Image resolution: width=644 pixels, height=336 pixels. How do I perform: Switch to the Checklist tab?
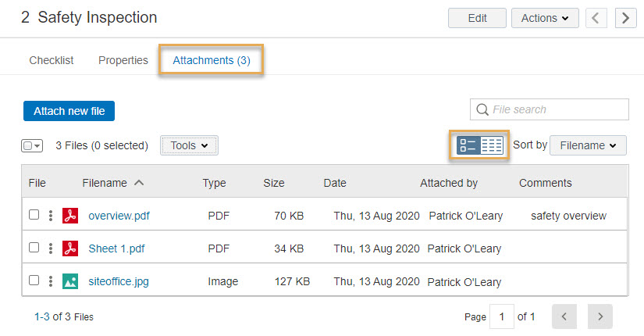(x=52, y=60)
